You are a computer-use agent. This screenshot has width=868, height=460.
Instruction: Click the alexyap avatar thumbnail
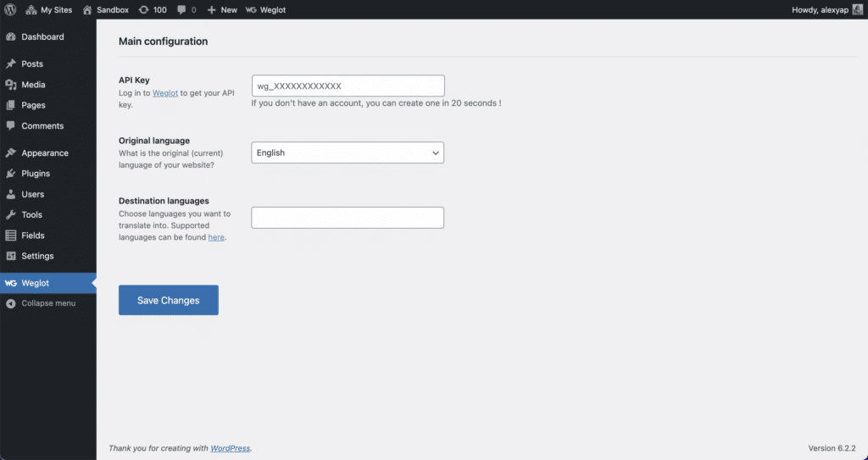pos(858,10)
